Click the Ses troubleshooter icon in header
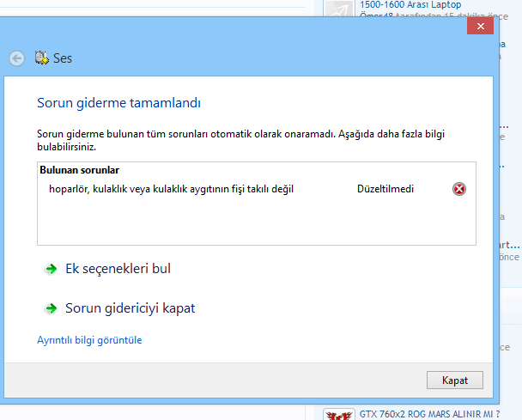522x420 pixels. pyautogui.click(x=42, y=58)
